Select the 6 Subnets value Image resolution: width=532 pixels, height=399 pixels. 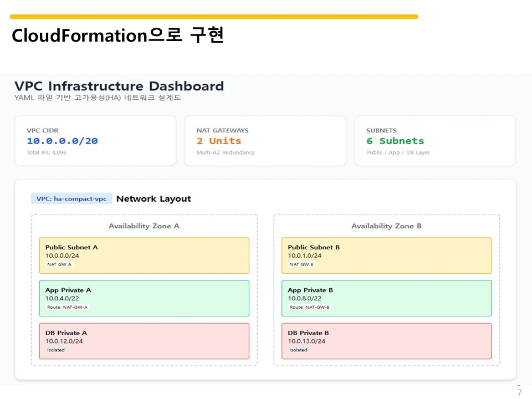(x=395, y=141)
